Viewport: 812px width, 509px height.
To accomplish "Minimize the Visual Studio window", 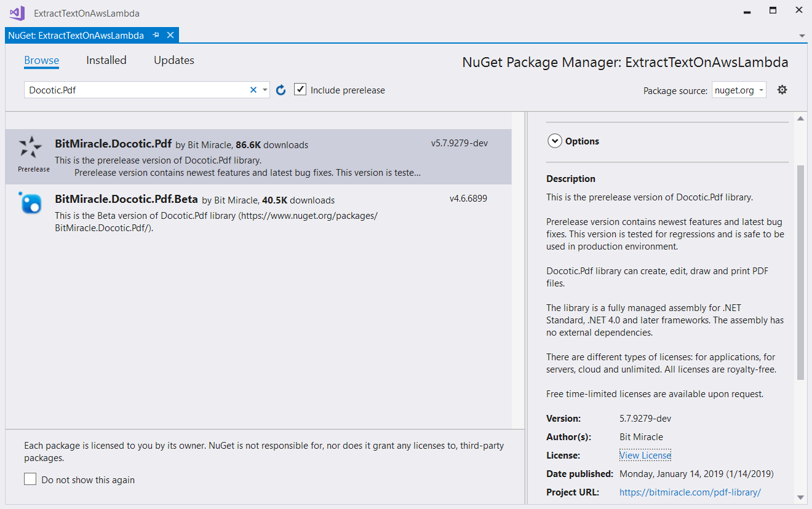I will pos(746,11).
